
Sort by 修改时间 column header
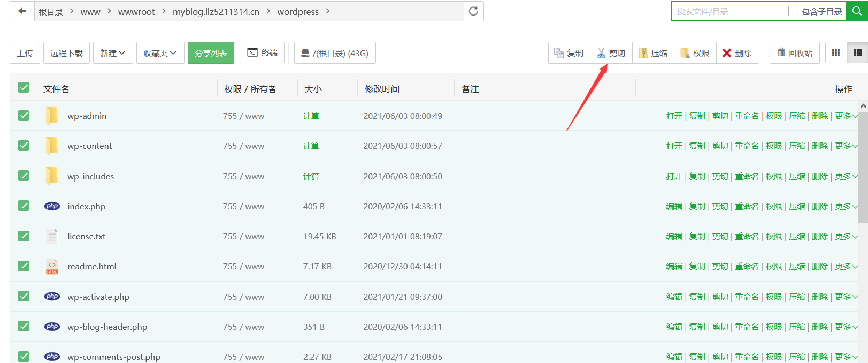tap(382, 89)
